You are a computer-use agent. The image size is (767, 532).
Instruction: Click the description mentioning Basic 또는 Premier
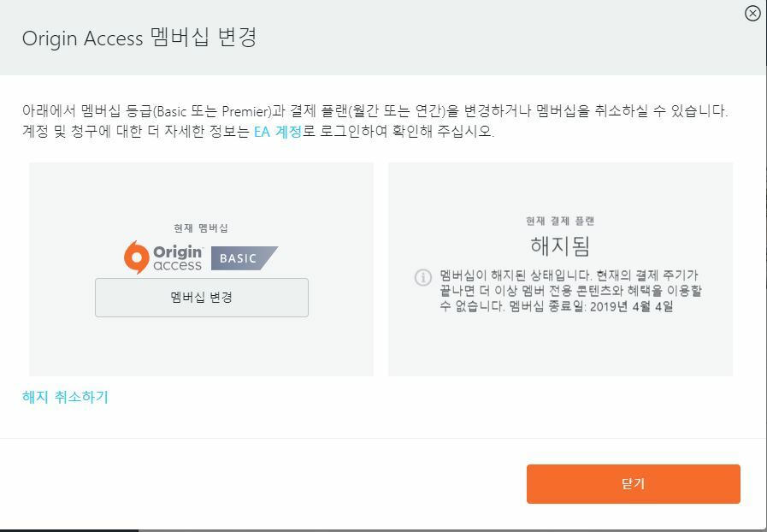tap(375, 111)
